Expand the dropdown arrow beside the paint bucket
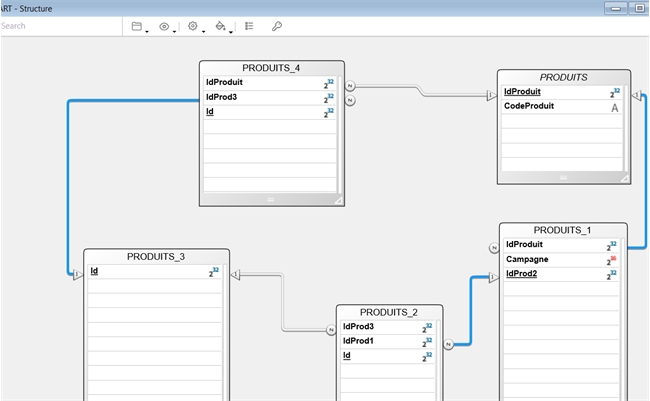Viewport: 650px width, 401px height. pyautogui.click(x=231, y=30)
